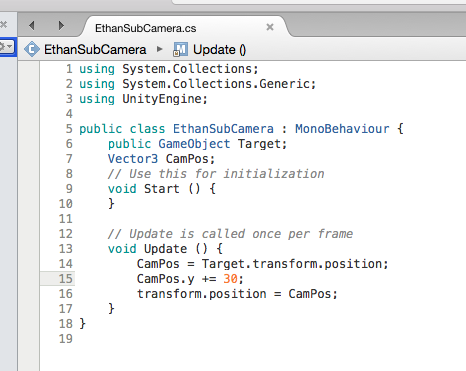Screen dimensions: 466x371
Task: Click on 'using System.Collections.Generic;' line
Action: [x=197, y=84]
